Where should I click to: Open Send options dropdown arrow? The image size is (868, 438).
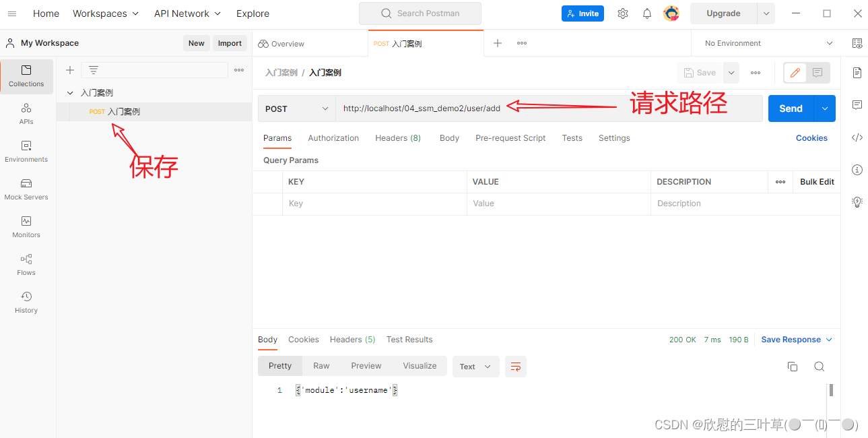coord(825,108)
